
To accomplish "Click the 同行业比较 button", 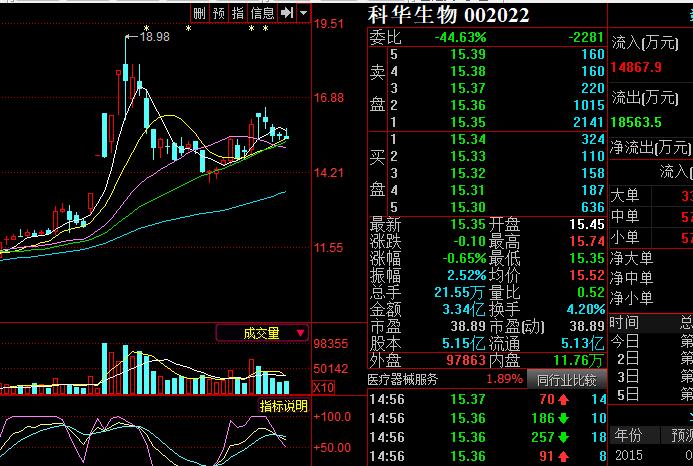I will (567, 380).
